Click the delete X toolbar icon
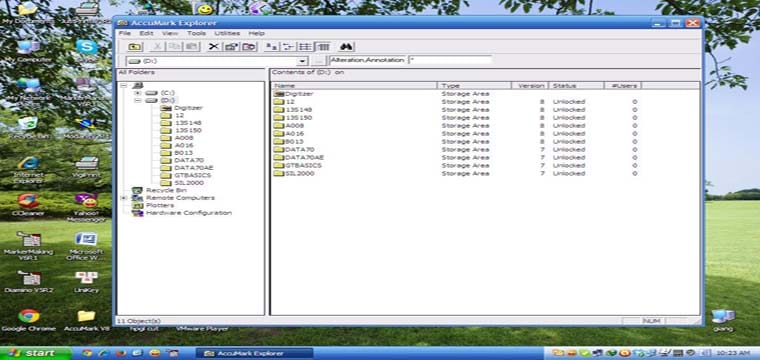 (x=213, y=47)
